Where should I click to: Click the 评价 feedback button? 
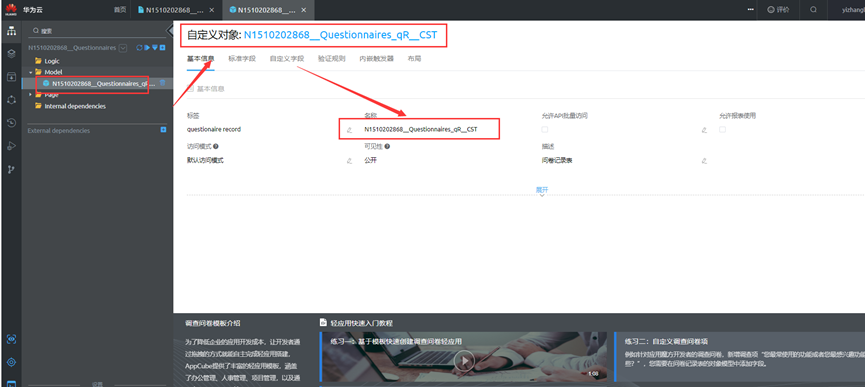(x=778, y=9)
